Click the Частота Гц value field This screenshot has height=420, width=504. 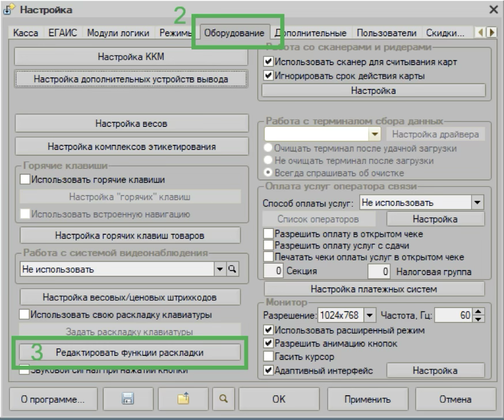click(453, 315)
